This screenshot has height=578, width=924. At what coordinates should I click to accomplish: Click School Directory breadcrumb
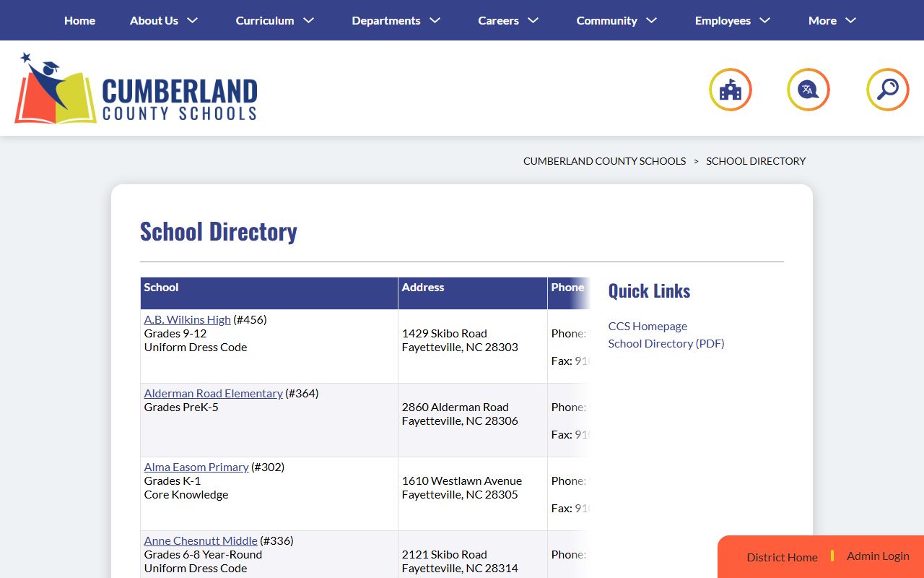tap(756, 161)
